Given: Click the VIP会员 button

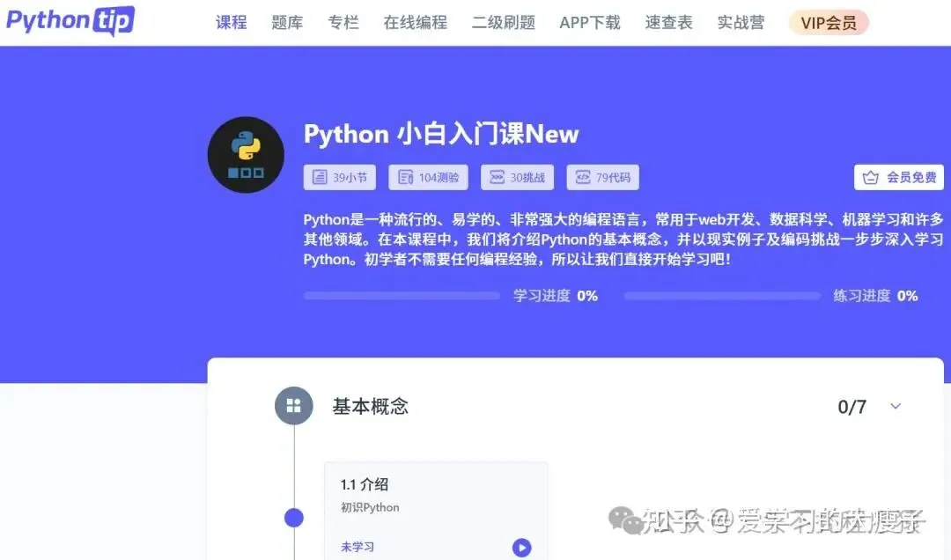Looking at the screenshot, I should pyautogui.click(x=829, y=23).
